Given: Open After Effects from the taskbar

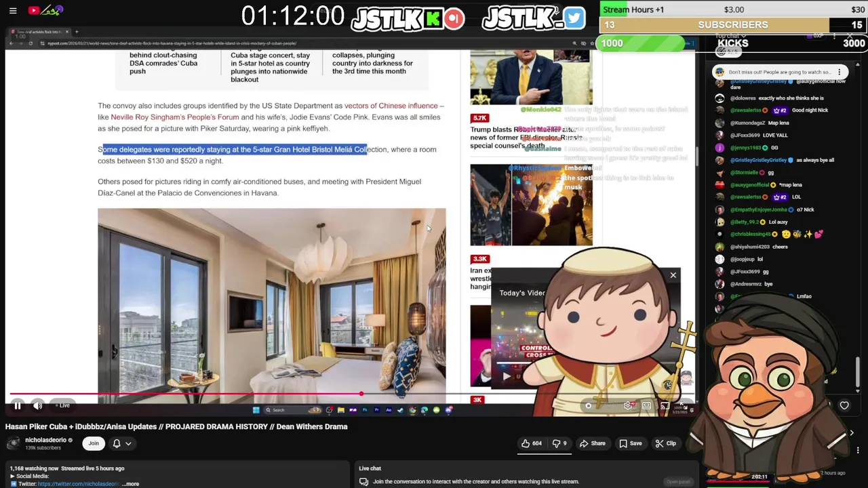Looking at the screenshot, I should pyautogui.click(x=389, y=410).
